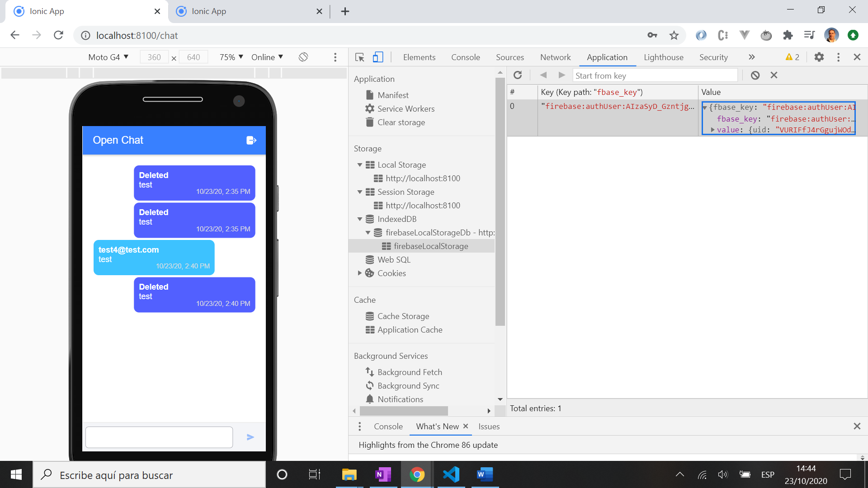
Task: Click the Start from key input field
Action: [x=655, y=75]
